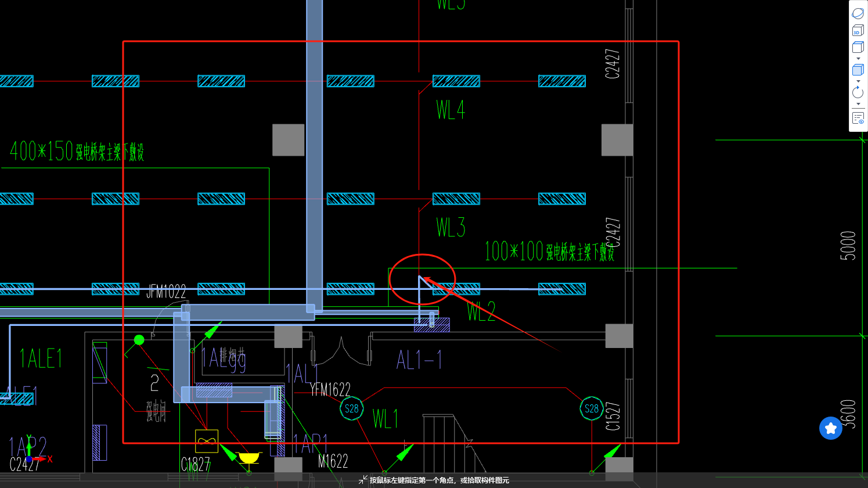868x488 pixels.
Task: Select the yellow ceiling lamp symbol
Action: pyautogui.click(x=249, y=458)
